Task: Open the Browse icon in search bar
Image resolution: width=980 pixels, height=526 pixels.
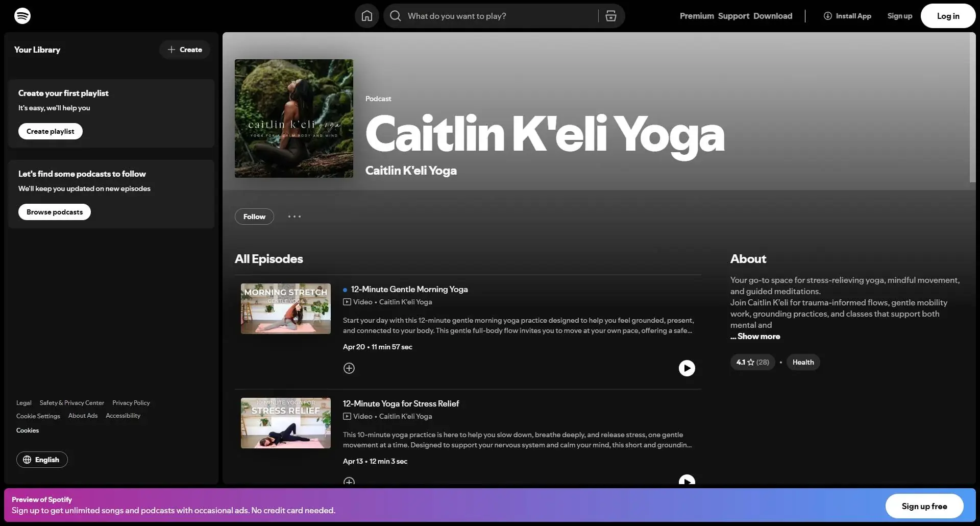Action: pyautogui.click(x=611, y=16)
